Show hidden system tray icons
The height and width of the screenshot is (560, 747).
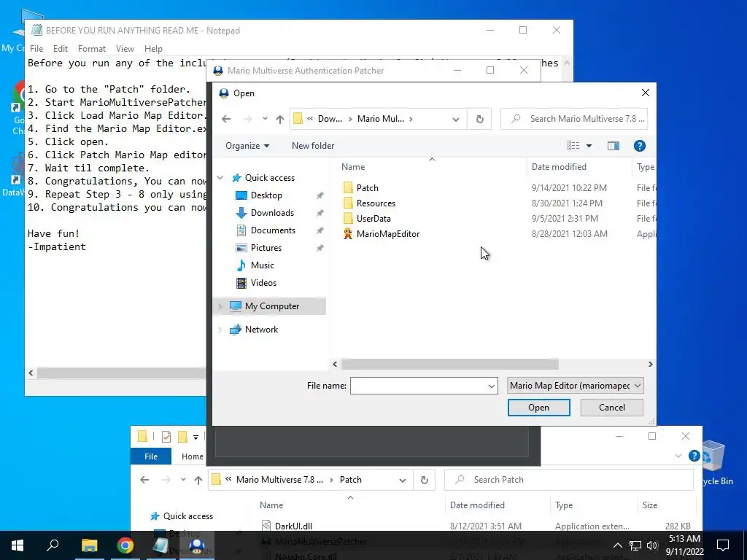pos(617,545)
